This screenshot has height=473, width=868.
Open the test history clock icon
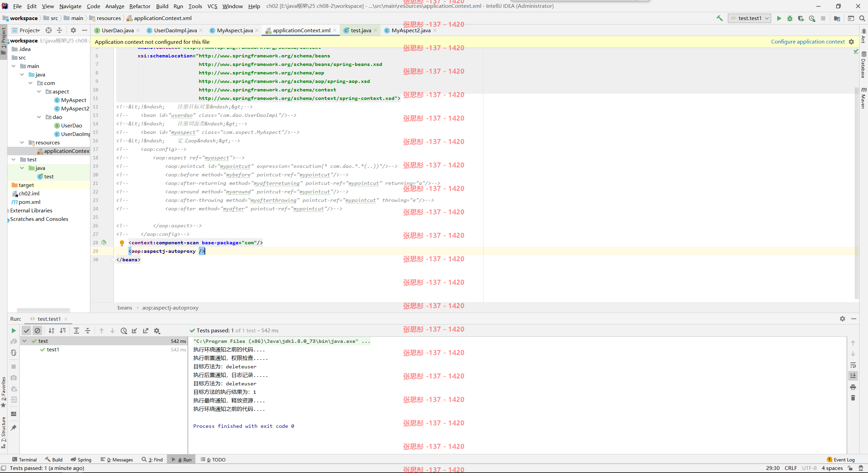[x=124, y=331]
